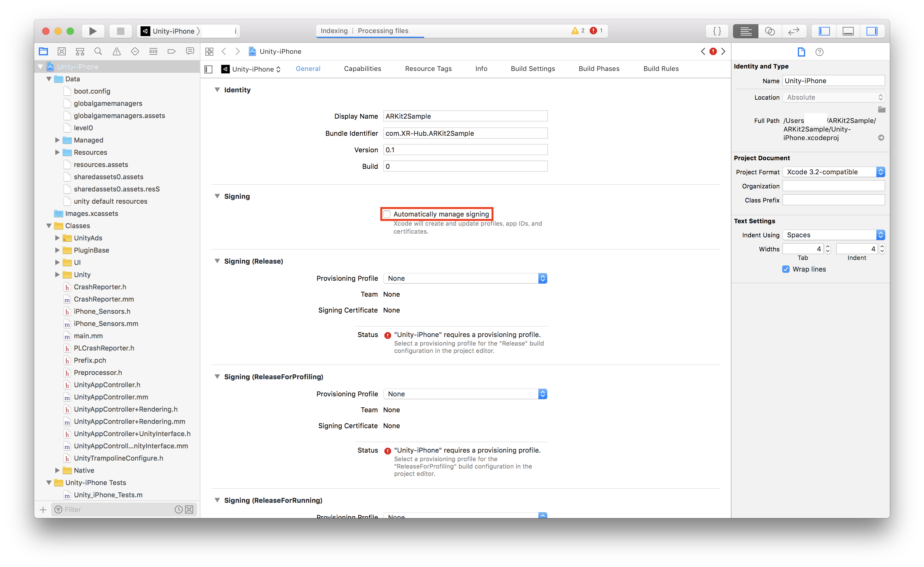Viewport: 924px width, 567px height.
Task: Open the Issue navigator warning icon
Action: coord(117,51)
